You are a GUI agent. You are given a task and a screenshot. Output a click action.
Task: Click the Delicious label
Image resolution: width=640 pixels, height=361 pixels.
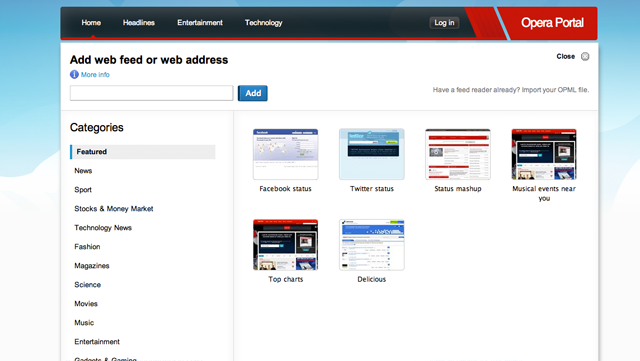point(371,279)
